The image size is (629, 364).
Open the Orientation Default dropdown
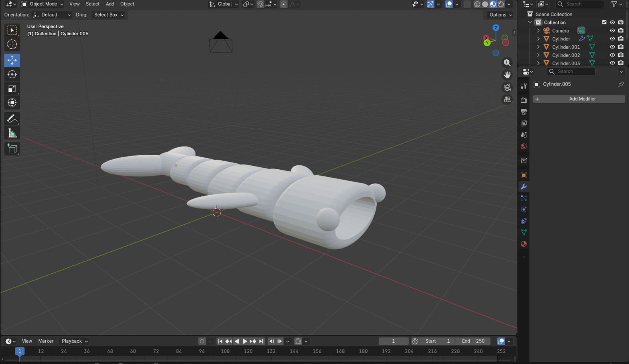pyautogui.click(x=52, y=15)
